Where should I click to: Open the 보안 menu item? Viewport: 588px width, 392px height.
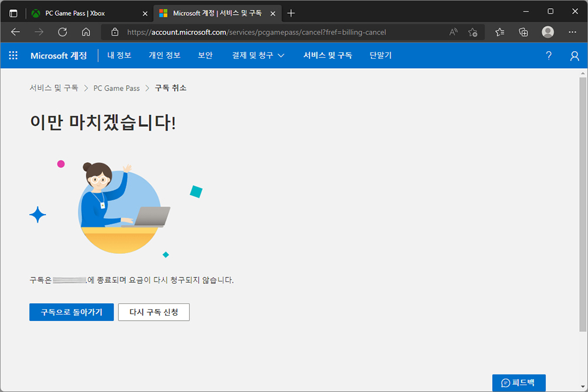(205, 55)
